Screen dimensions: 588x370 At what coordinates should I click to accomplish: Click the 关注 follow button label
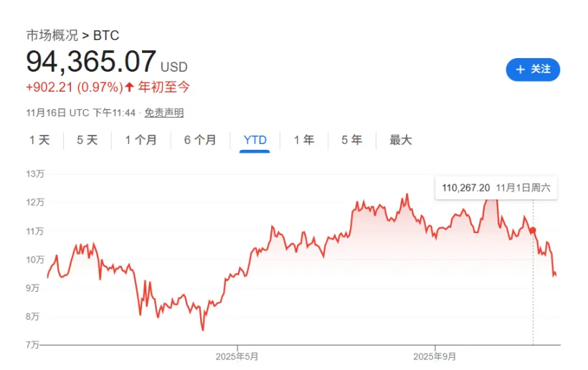pyautogui.click(x=541, y=70)
